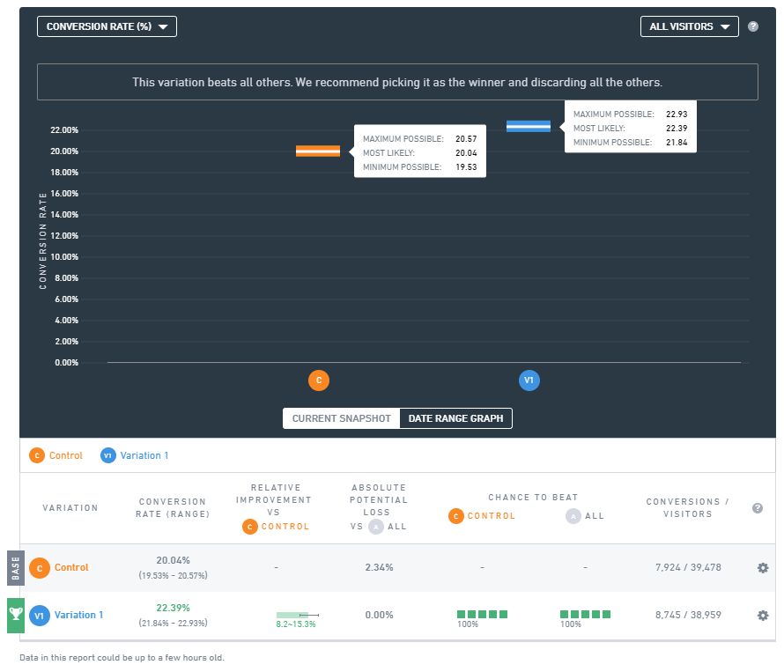The image size is (784, 672).
Task: Select Control in Chance to Beat header
Action: (482, 516)
